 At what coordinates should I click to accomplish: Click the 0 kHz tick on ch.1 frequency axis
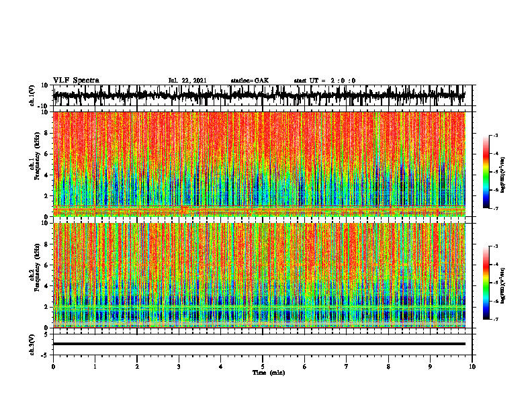pos(46,217)
